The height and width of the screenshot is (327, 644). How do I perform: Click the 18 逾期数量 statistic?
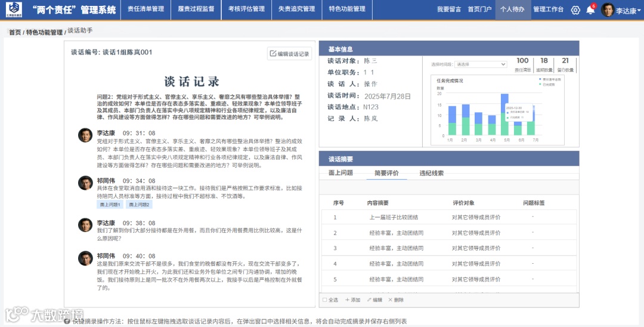pyautogui.click(x=544, y=65)
